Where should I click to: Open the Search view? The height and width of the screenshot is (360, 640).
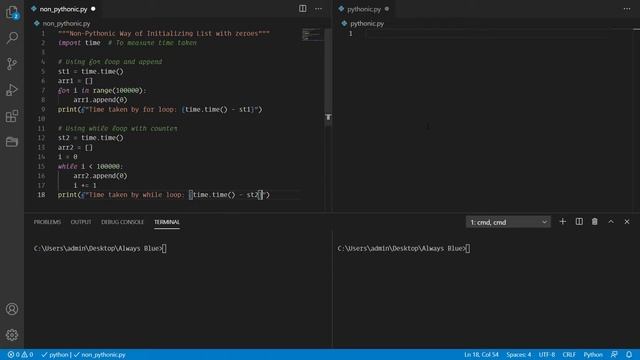12,38
